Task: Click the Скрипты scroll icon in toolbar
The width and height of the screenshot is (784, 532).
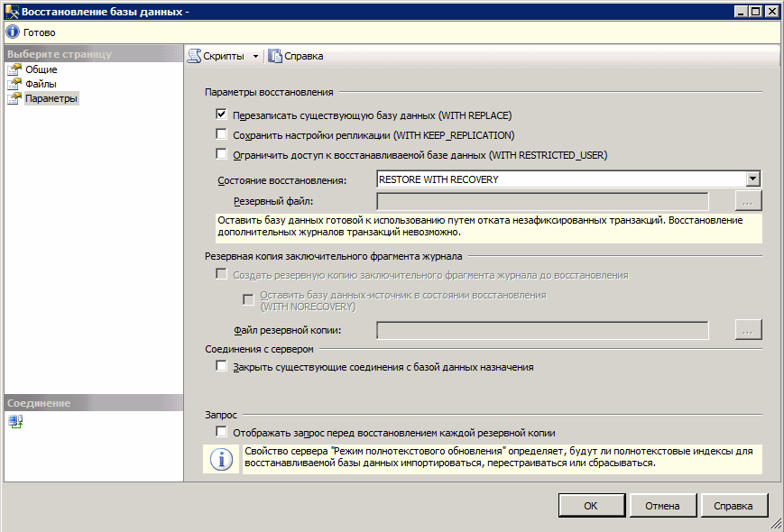Action: coord(194,56)
